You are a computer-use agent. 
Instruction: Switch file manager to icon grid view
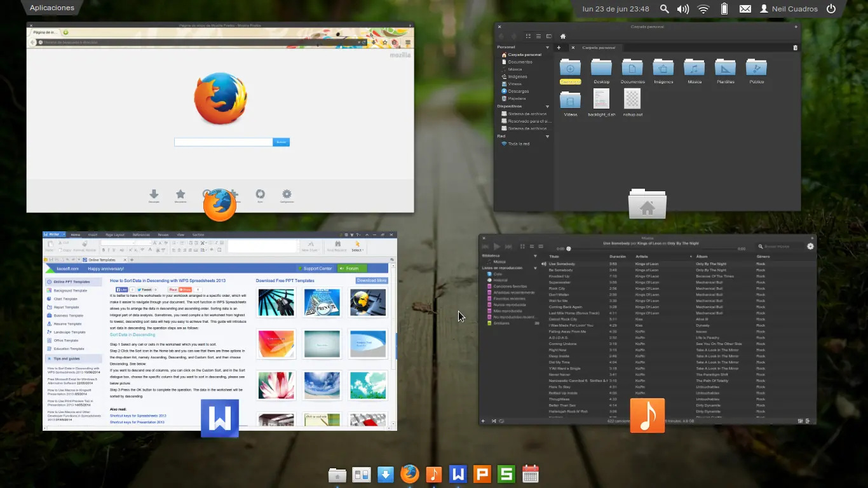[527, 36]
